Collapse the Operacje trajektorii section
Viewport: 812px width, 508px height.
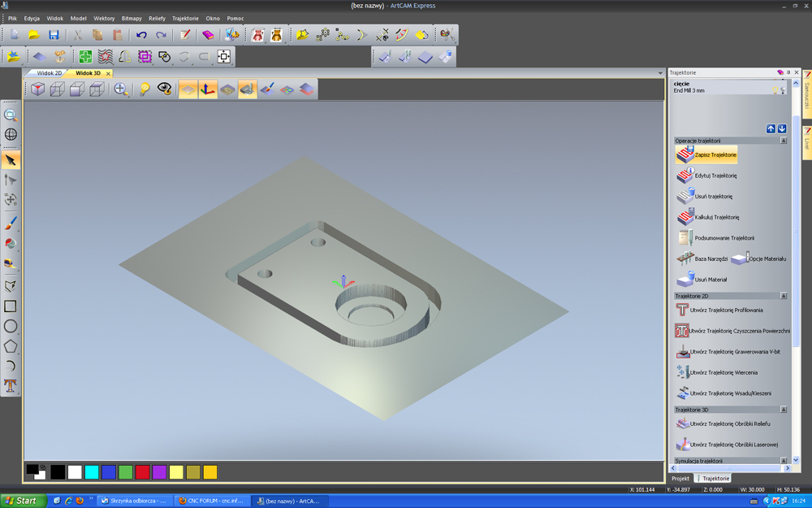[784, 141]
